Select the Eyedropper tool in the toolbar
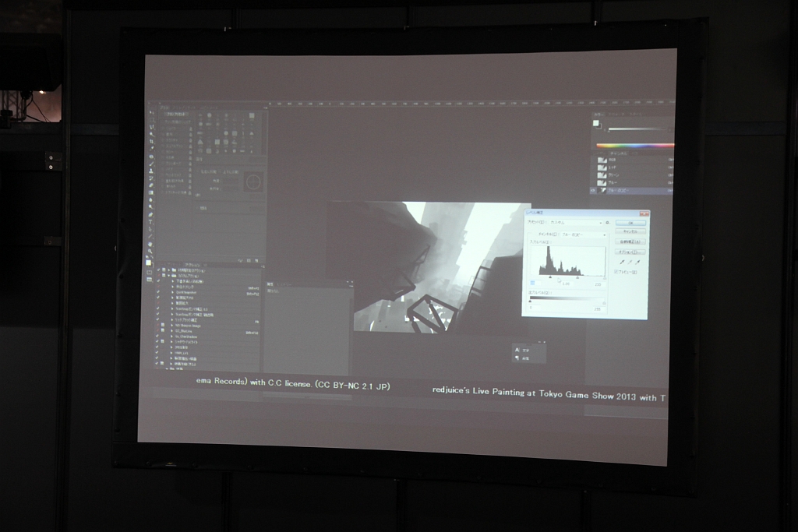The image size is (798, 532). 151,149
